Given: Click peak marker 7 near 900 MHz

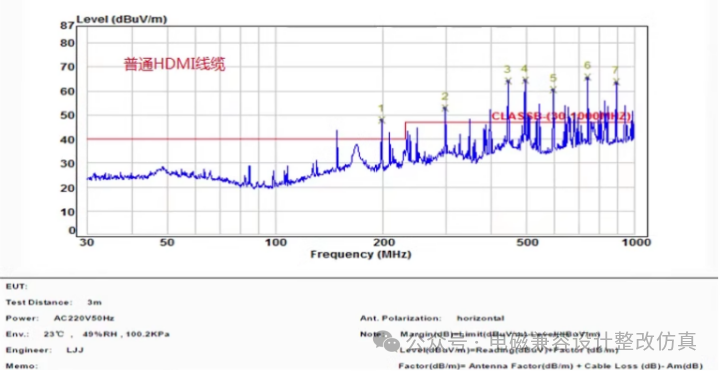Looking at the screenshot, I should coord(616,81).
